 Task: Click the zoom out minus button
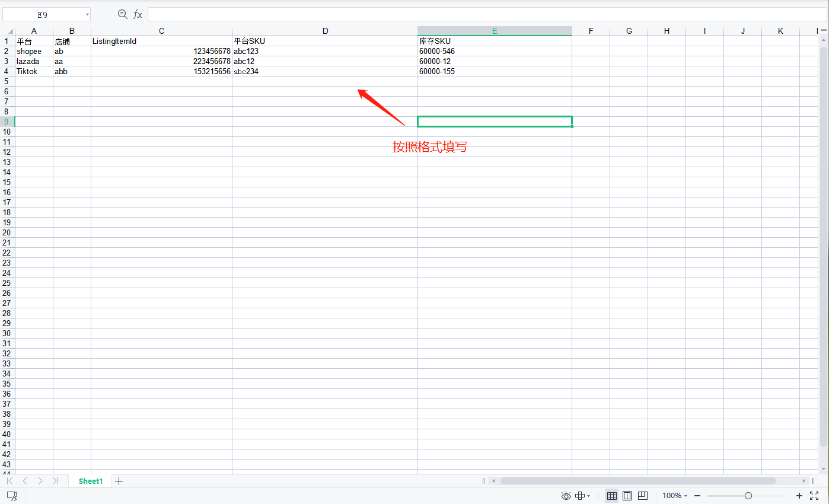(697, 496)
